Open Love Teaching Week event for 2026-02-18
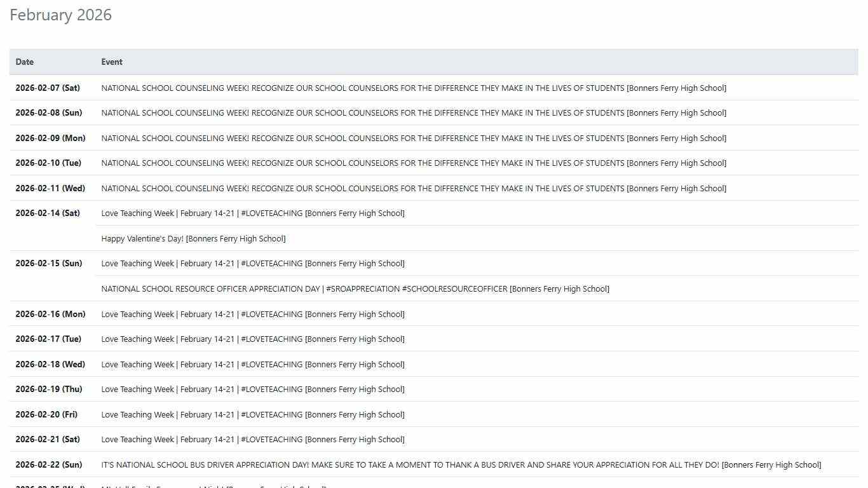Image resolution: width=868 pixels, height=488 pixels. [x=252, y=365]
